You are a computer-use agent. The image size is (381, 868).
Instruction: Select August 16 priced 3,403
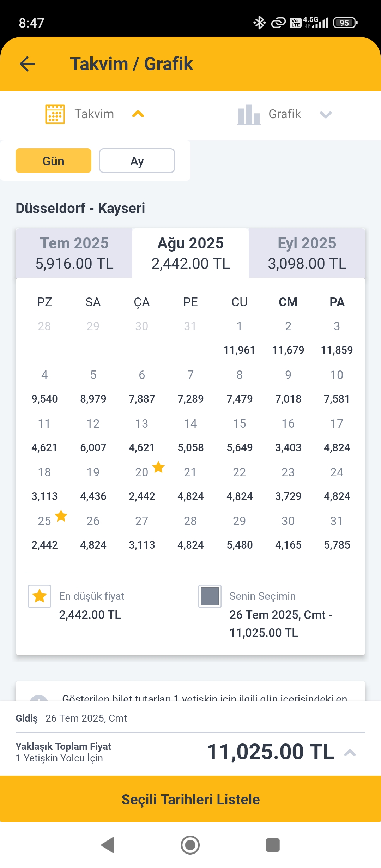[x=288, y=435]
